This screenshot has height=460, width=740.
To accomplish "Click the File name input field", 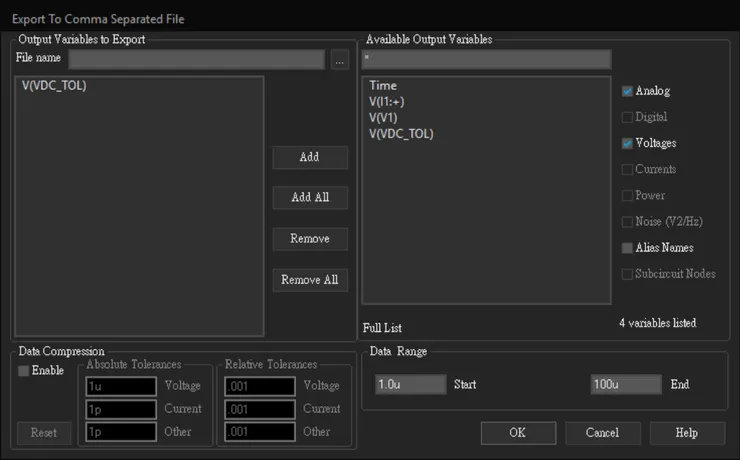I will coord(196,59).
